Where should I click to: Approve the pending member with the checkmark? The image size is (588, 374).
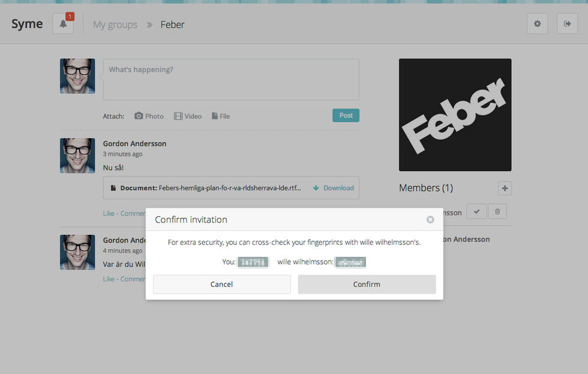pos(476,211)
